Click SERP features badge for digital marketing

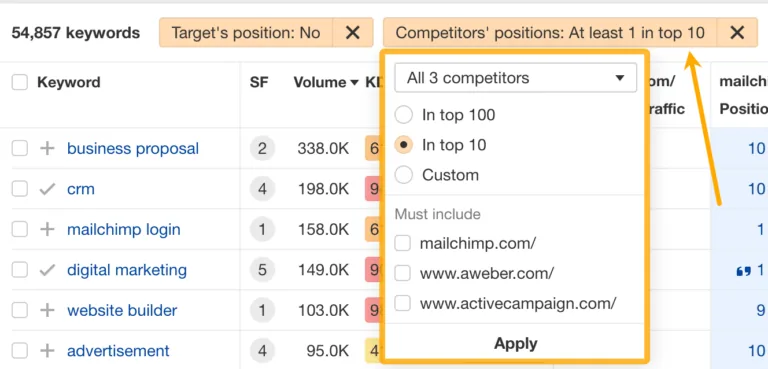(262, 270)
